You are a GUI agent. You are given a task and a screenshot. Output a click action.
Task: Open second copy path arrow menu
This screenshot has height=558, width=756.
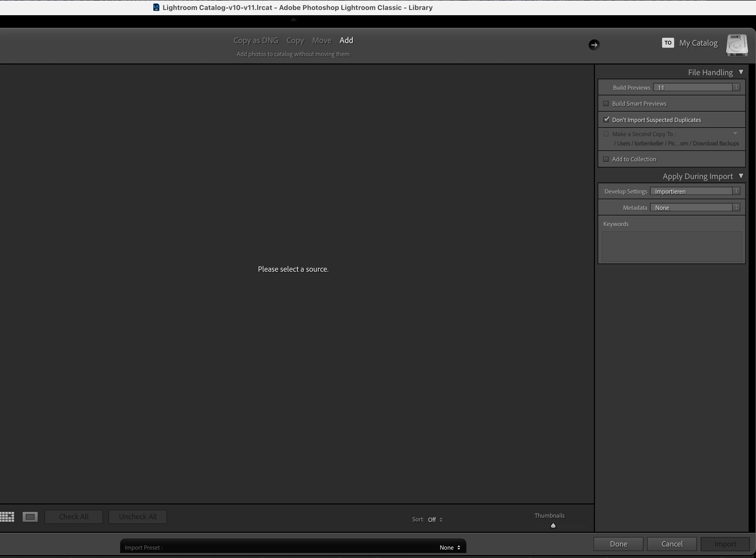tap(735, 133)
